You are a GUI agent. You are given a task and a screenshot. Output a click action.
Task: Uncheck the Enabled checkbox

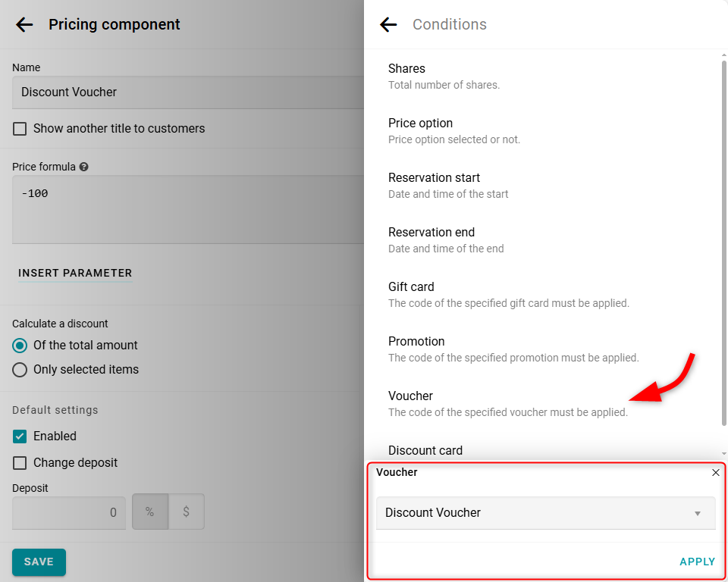coord(20,436)
